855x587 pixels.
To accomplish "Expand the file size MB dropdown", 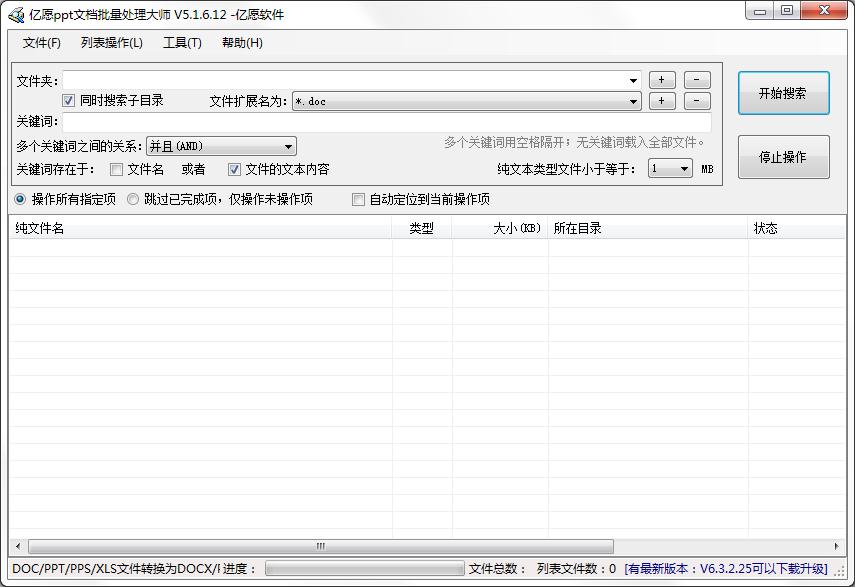I will (685, 169).
